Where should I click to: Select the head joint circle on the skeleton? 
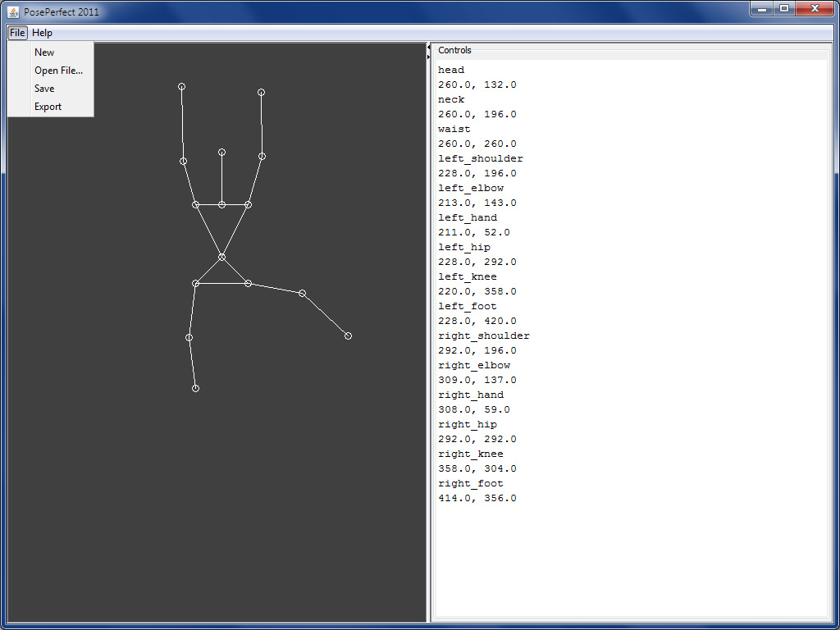coord(221,152)
